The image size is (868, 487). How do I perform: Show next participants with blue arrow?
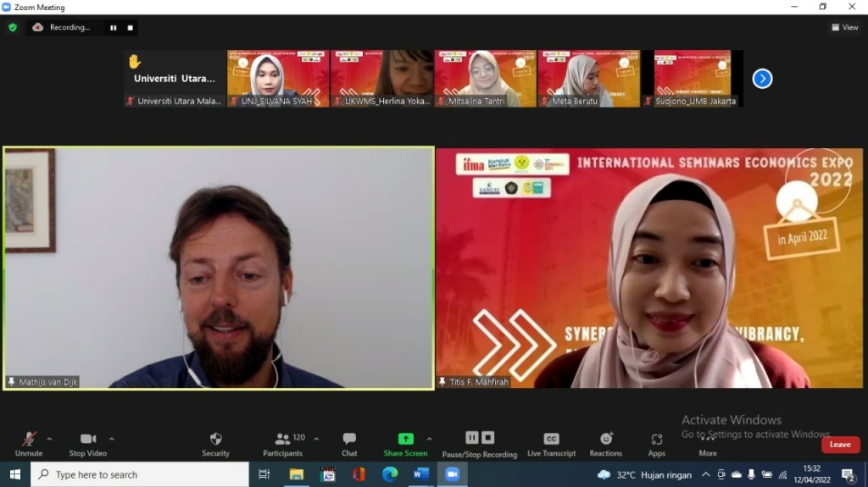(x=762, y=79)
